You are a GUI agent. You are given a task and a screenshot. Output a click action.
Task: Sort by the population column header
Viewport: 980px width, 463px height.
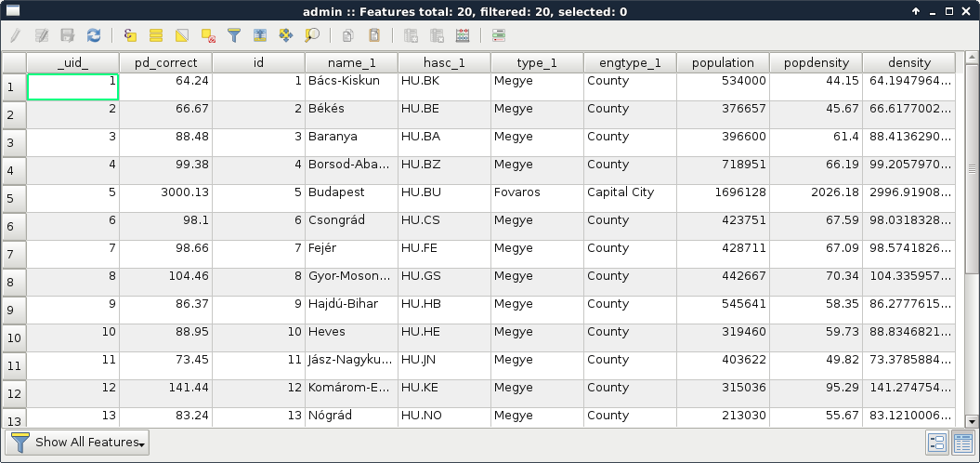point(723,62)
